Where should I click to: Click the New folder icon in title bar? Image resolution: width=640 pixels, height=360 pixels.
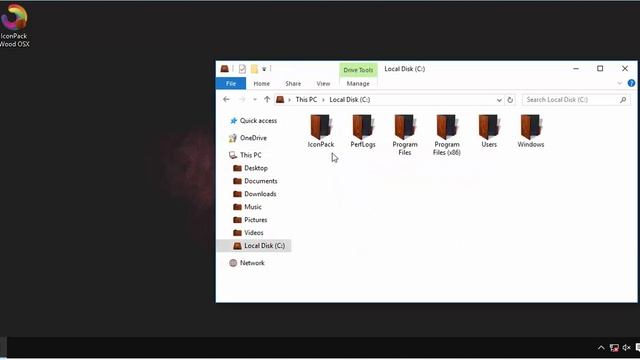254,69
